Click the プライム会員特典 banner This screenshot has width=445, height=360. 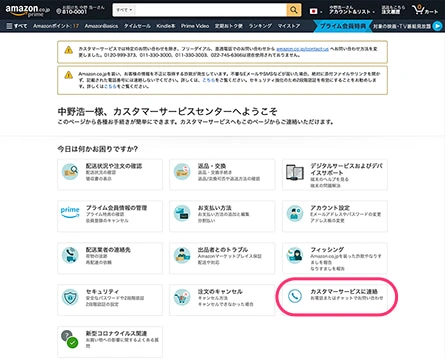click(343, 26)
